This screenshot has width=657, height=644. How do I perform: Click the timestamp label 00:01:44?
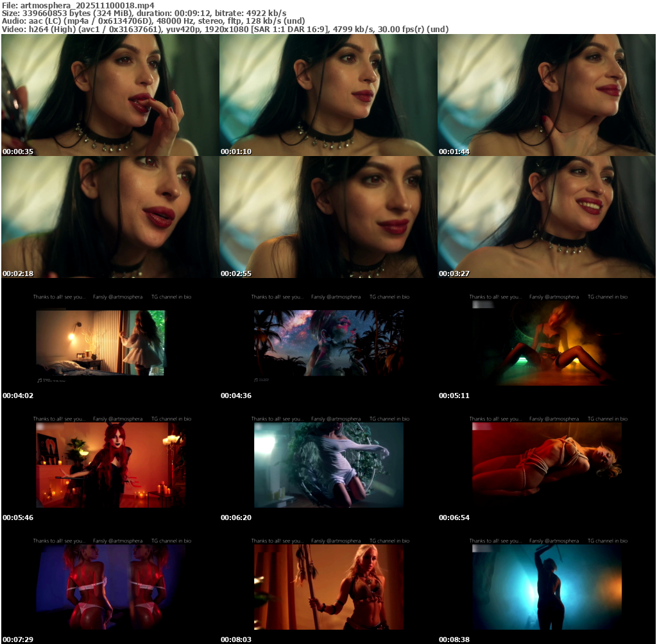(x=454, y=152)
